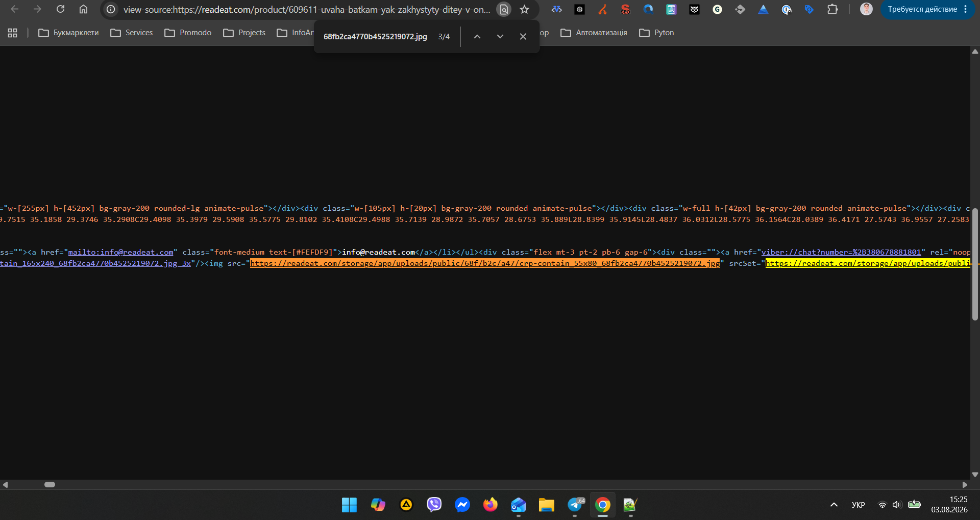Open Viber from the taskbar
This screenshot has height=520, width=980.
434,505
